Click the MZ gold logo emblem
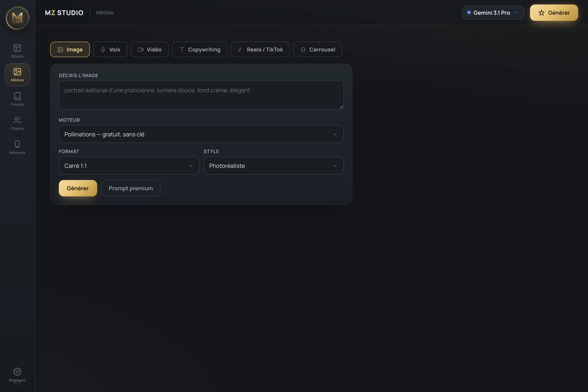Image resolution: width=588 pixels, height=392 pixels. tap(17, 18)
